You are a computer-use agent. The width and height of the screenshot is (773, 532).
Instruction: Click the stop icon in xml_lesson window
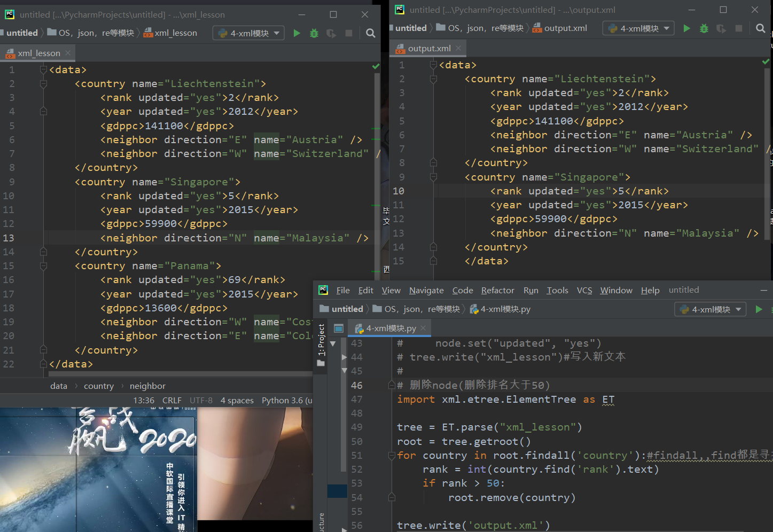click(x=349, y=33)
